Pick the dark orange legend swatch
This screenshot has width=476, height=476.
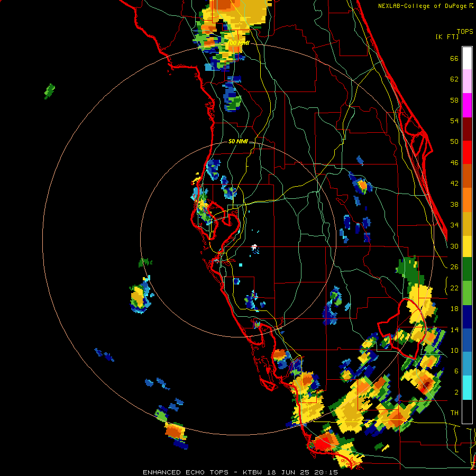pos(467,176)
